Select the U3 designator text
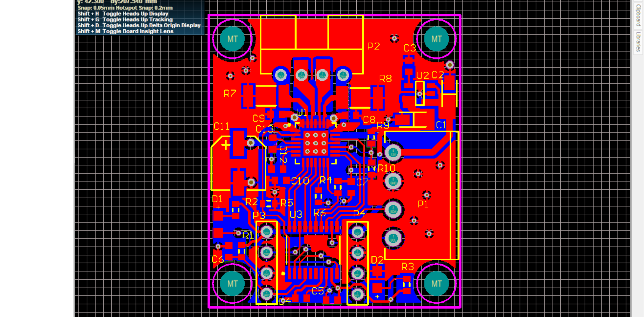 click(x=296, y=214)
